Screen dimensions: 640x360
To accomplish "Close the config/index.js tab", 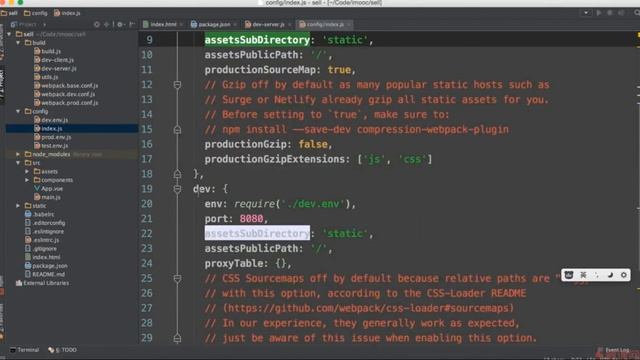I will pos(349,24).
